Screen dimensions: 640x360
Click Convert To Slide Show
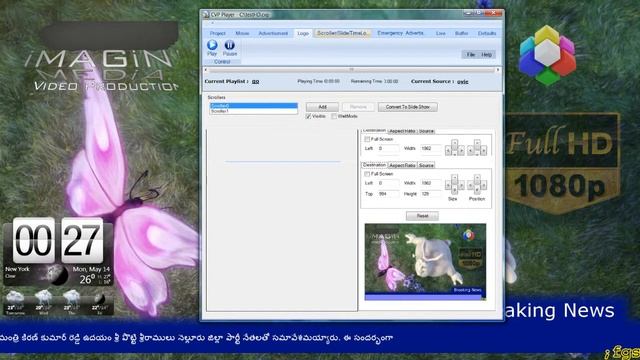tap(407, 107)
